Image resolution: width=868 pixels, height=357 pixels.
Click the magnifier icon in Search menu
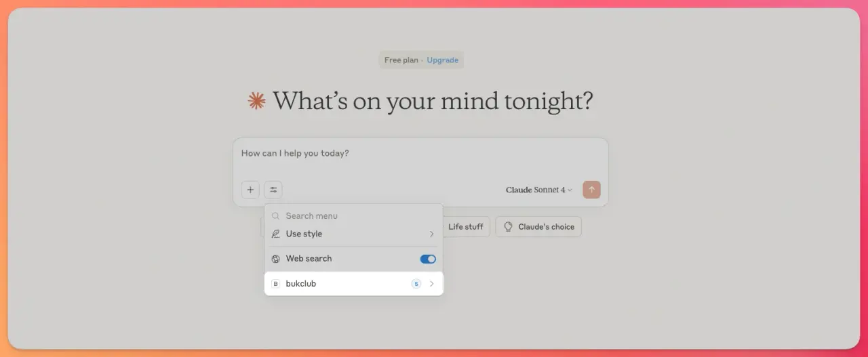[x=275, y=216]
